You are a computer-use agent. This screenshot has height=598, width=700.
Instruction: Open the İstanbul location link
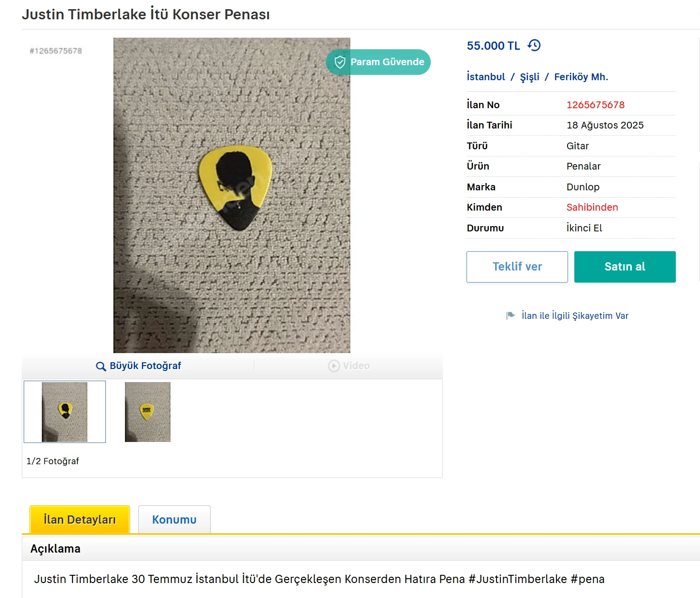click(x=486, y=77)
